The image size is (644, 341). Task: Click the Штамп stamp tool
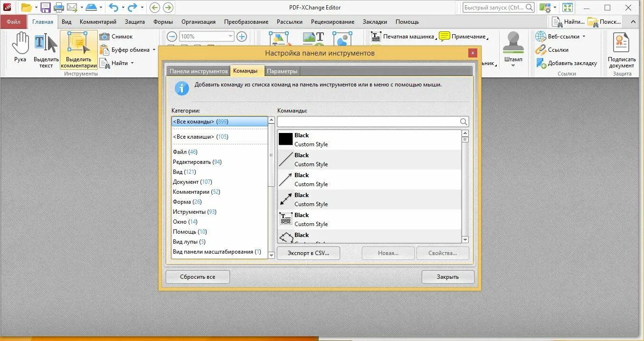(513, 47)
